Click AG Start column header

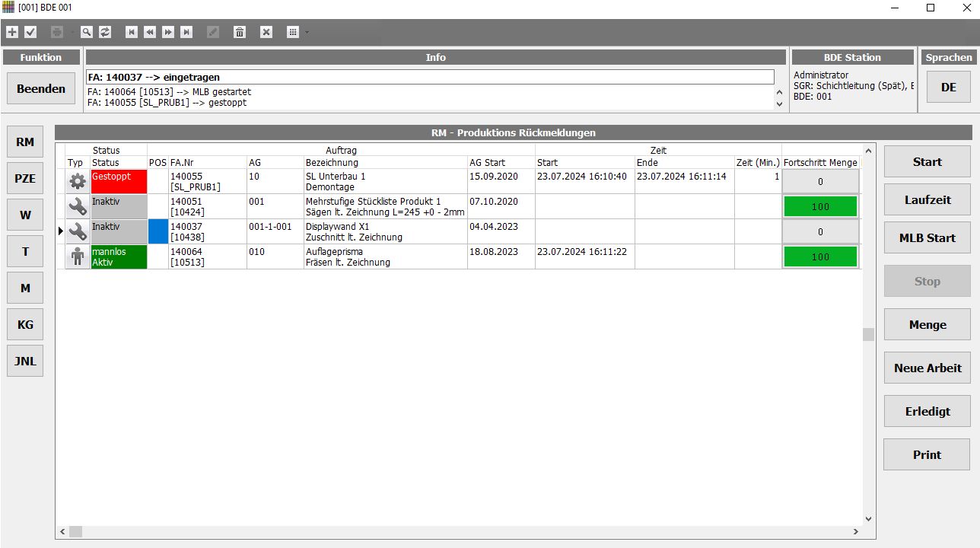click(501, 162)
